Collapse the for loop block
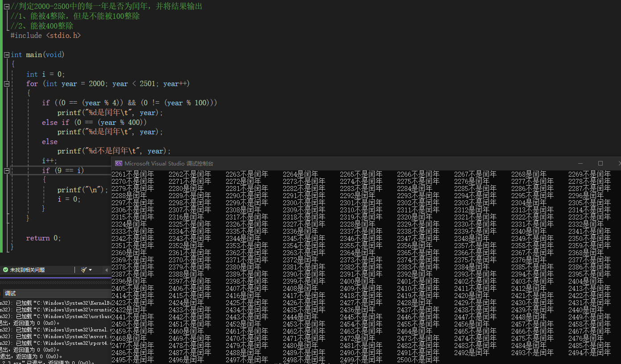The image size is (621, 364). pos(6,84)
